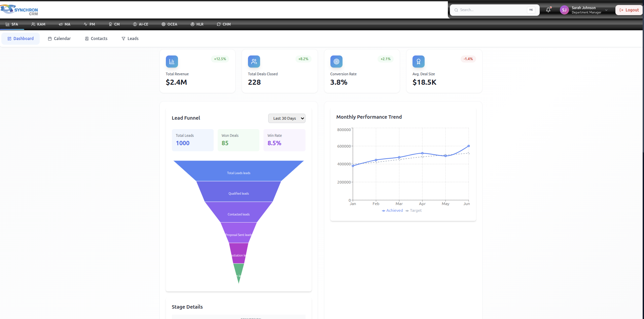
Task: Click the notification bell icon
Action: pos(548,10)
